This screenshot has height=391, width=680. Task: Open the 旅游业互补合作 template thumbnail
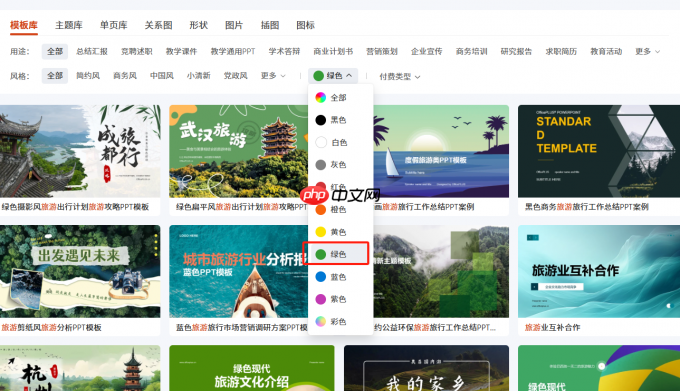point(599,271)
